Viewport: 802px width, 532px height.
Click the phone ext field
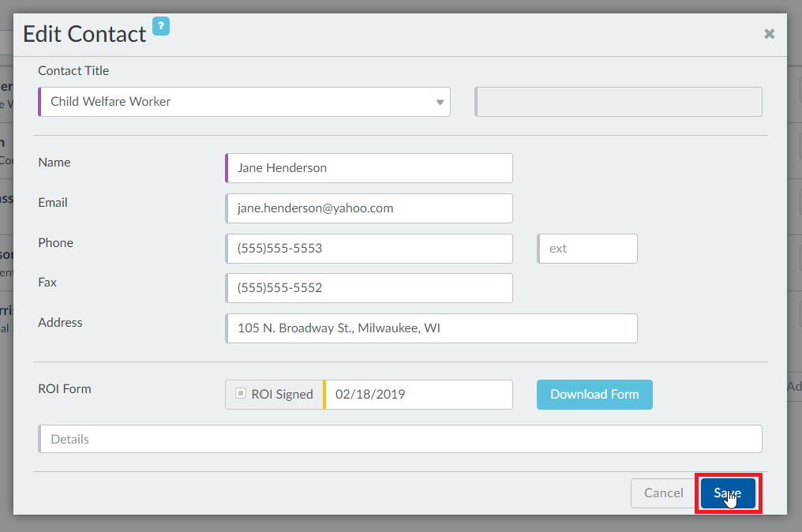(x=587, y=249)
